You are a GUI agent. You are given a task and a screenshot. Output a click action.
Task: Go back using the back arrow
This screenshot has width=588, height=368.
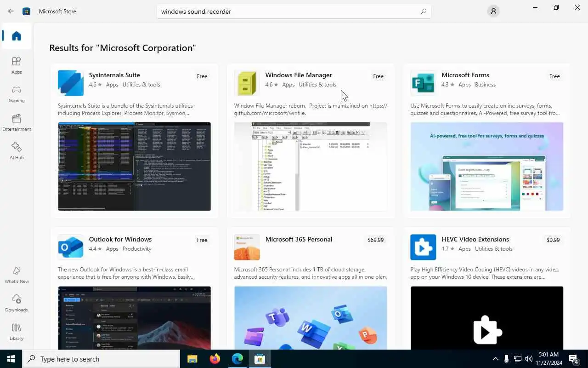[x=11, y=11]
